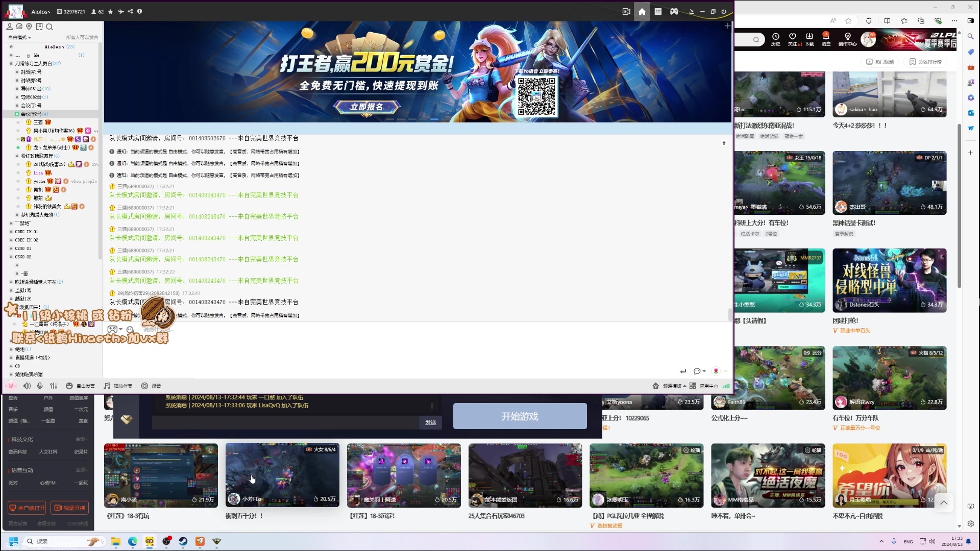
Task: Favorite the channel with star icon
Action: pyautogui.click(x=110, y=11)
